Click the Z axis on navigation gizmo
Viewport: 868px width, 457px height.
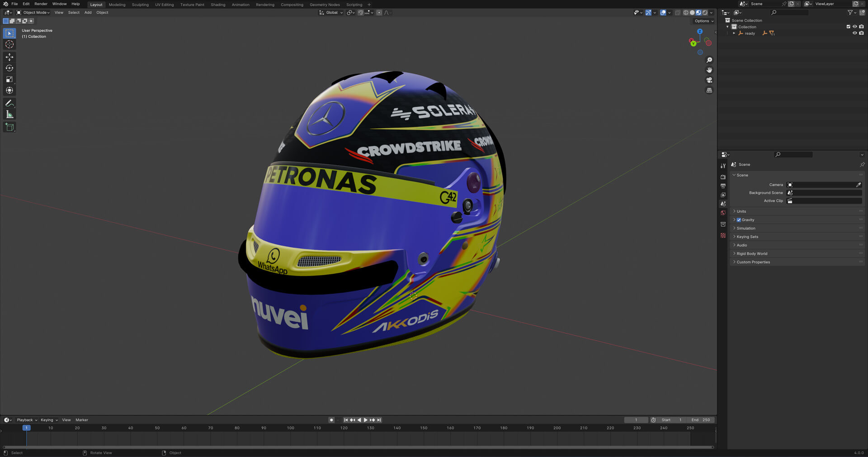[700, 32]
